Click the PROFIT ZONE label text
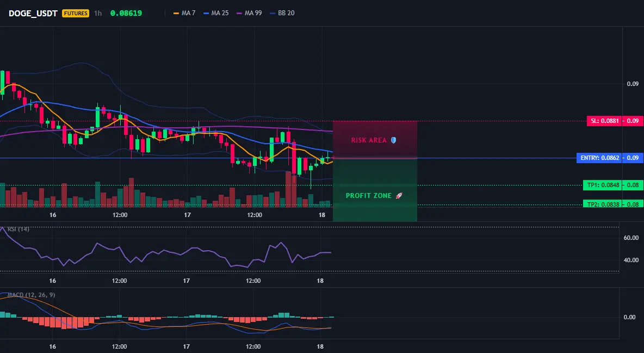Image resolution: width=644 pixels, height=353 pixels. pyautogui.click(x=368, y=196)
